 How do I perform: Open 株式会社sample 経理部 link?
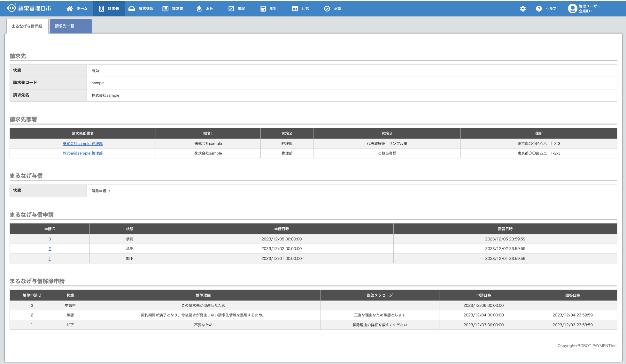(83, 144)
